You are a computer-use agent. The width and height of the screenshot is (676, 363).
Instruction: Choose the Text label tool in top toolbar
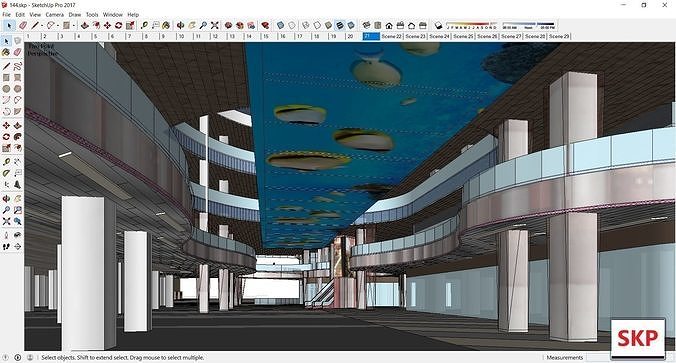(155, 25)
